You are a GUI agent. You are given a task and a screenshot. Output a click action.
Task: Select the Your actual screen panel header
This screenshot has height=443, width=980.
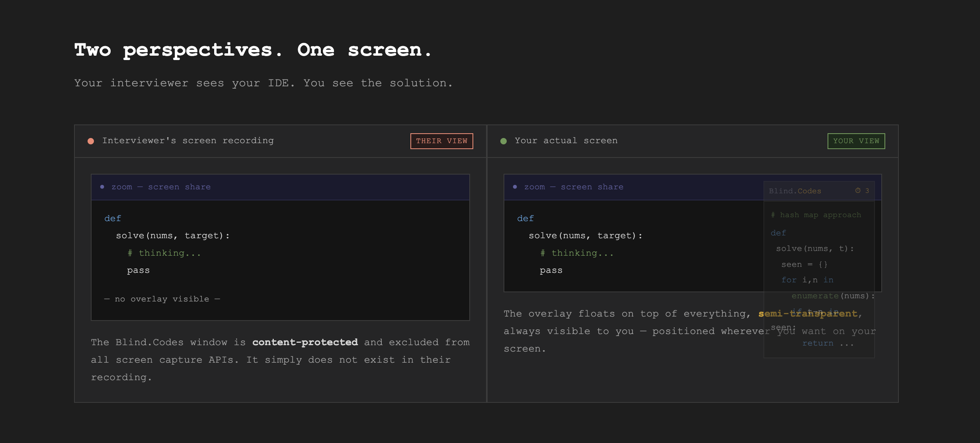(x=566, y=141)
